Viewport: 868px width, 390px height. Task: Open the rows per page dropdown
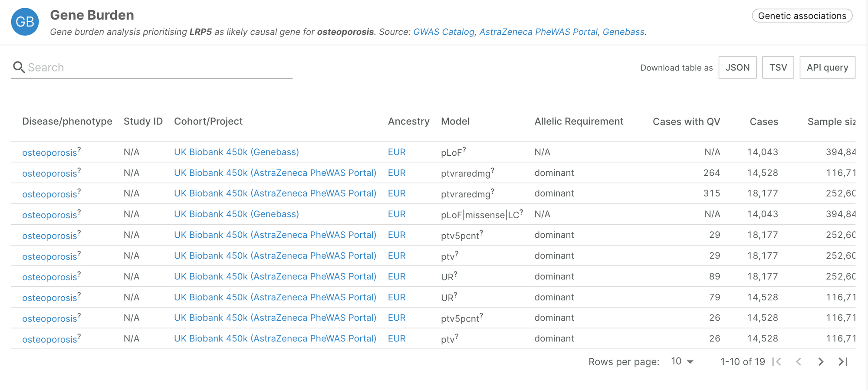[x=682, y=361]
